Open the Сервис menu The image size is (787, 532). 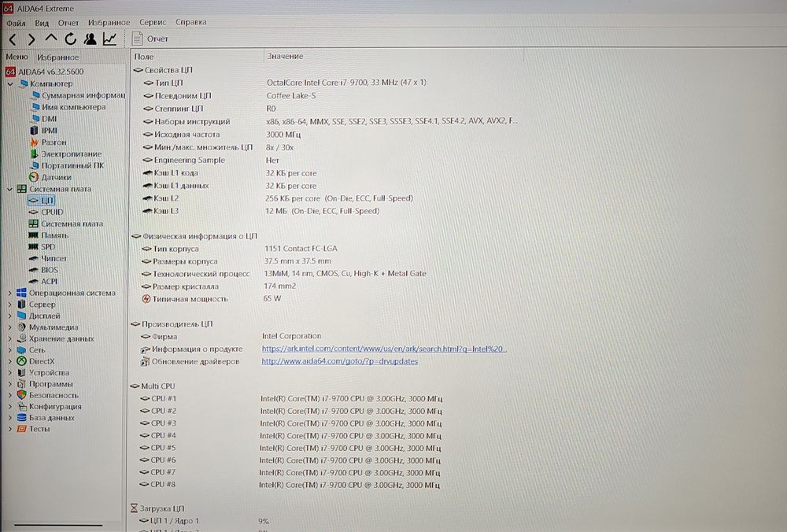point(153,22)
